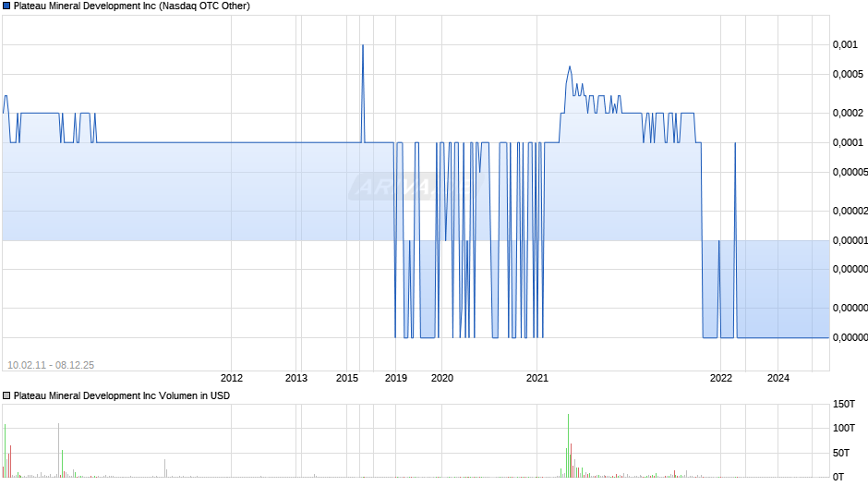The width and height of the screenshot is (868, 486).
Task: Click the 50T volume axis label
Action: [x=841, y=454]
